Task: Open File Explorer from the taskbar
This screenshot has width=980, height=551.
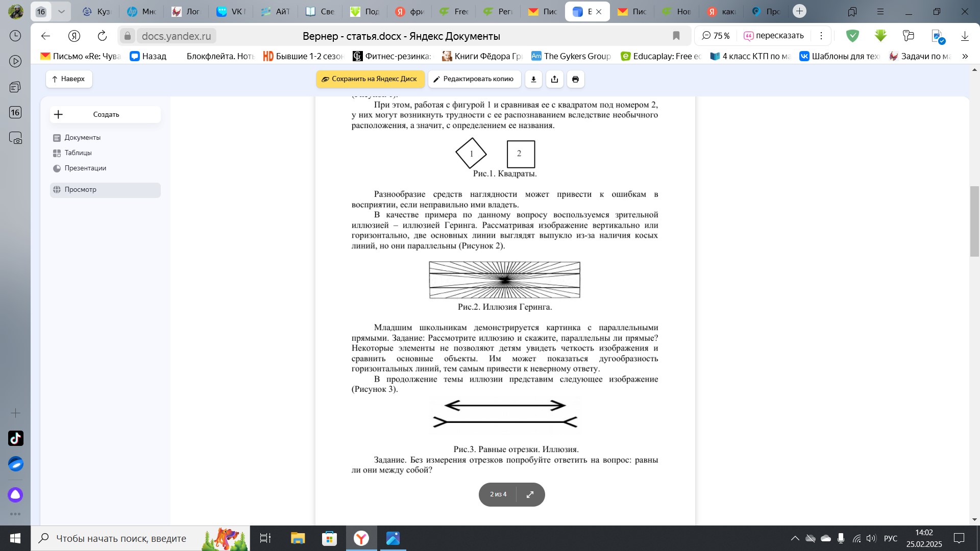Action: tap(298, 538)
